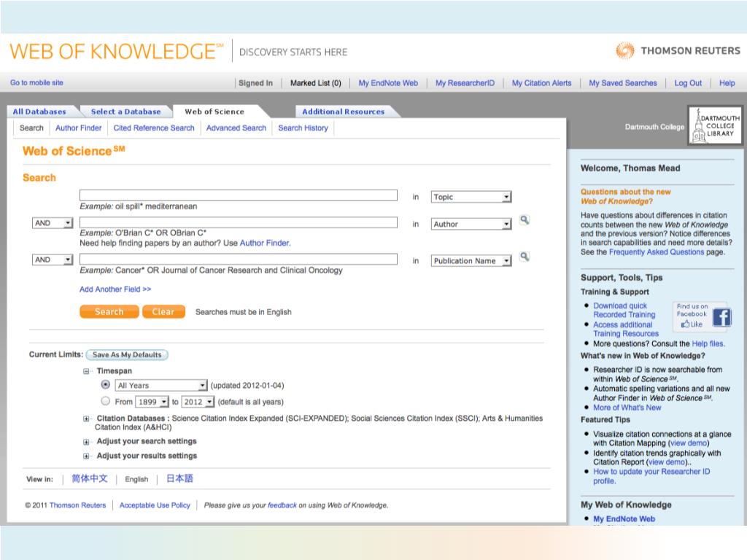
Task: Click the Author search input field
Action: (239, 222)
